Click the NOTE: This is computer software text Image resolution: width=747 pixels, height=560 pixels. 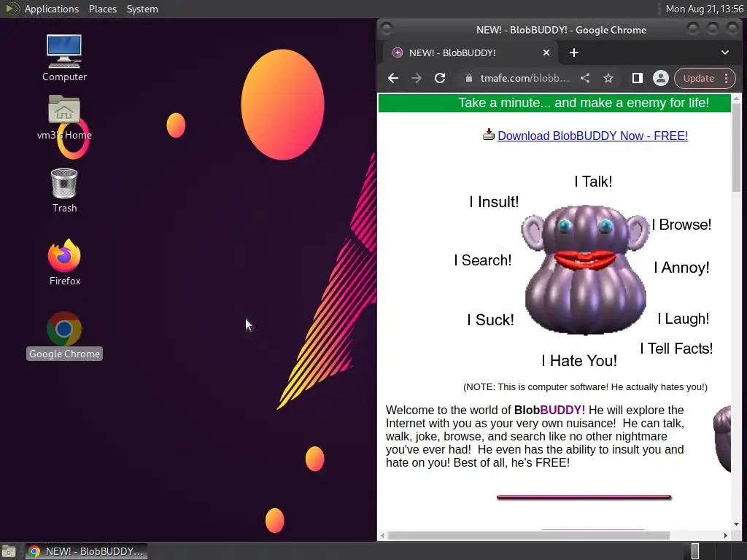[585, 386]
